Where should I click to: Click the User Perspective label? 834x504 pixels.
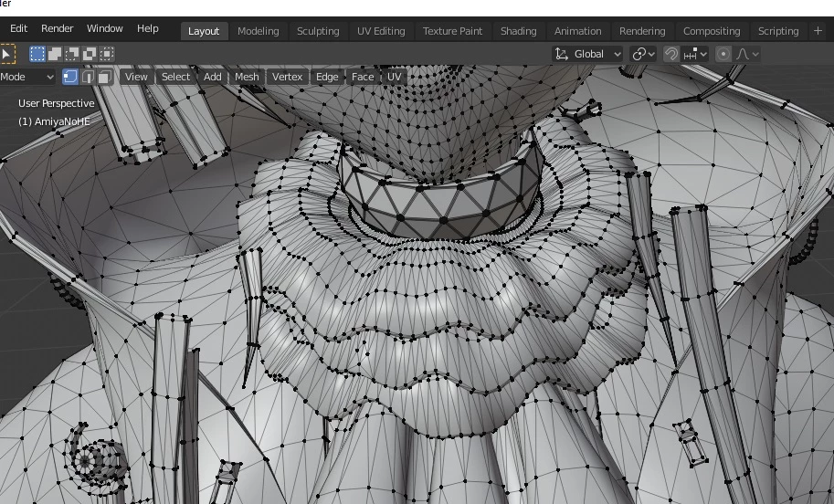click(57, 103)
